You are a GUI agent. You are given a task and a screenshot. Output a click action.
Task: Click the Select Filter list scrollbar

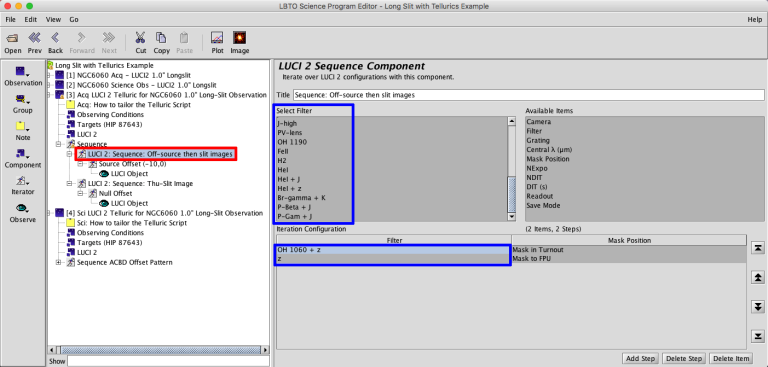pos(512,169)
